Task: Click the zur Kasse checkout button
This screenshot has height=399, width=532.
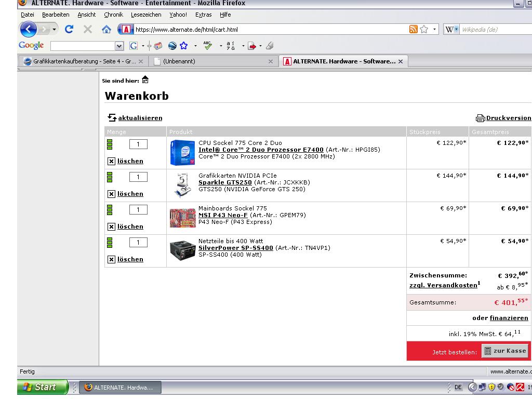Action: (x=506, y=351)
